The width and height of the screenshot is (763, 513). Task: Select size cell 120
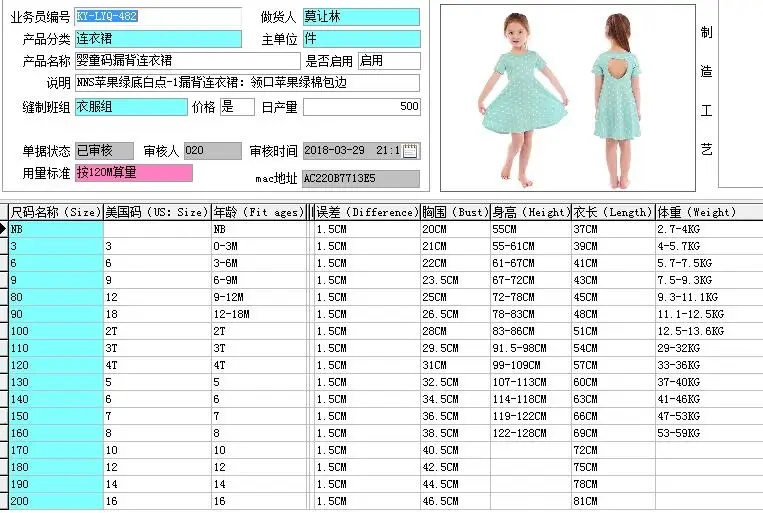point(56,366)
